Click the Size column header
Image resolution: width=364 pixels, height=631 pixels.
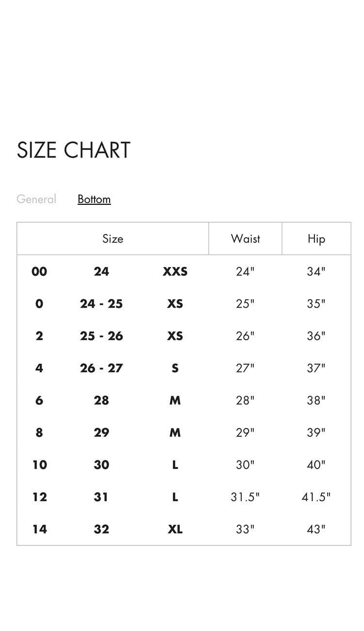[x=112, y=238]
